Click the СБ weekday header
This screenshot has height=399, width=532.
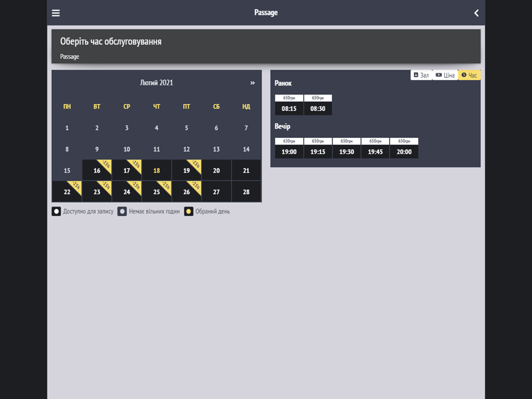click(x=217, y=106)
